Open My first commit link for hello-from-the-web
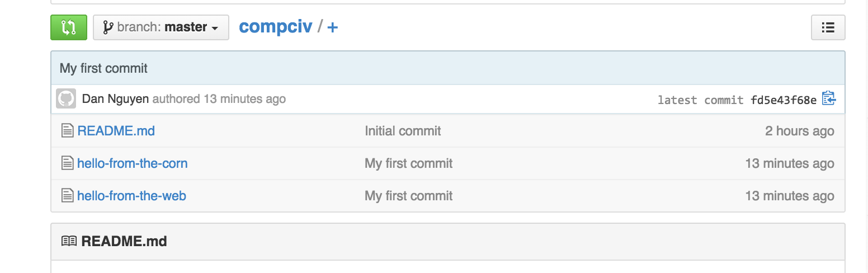 click(x=408, y=196)
